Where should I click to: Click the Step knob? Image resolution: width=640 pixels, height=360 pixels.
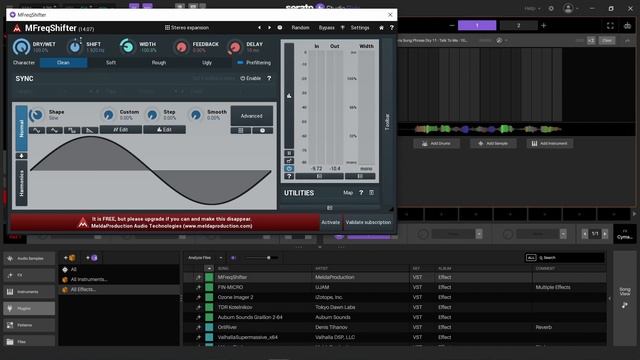pos(152,115)
